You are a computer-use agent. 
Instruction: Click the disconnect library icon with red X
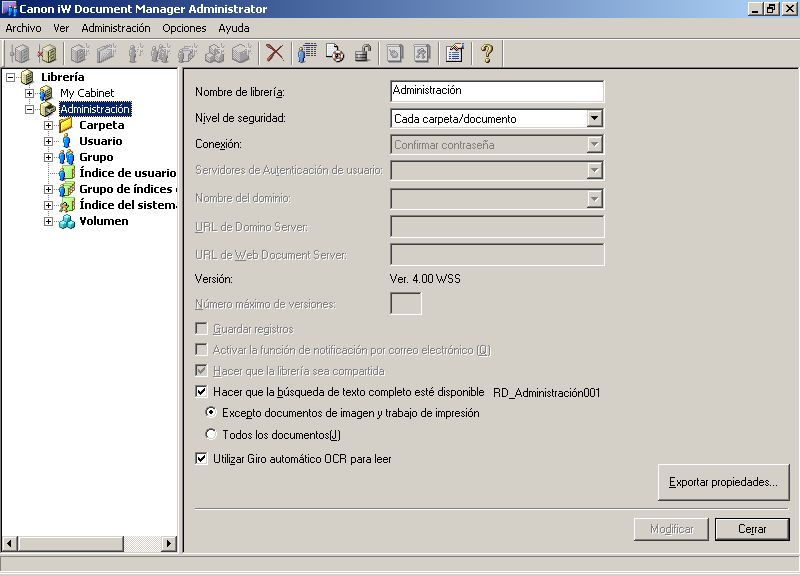click(x=47, y=53)
